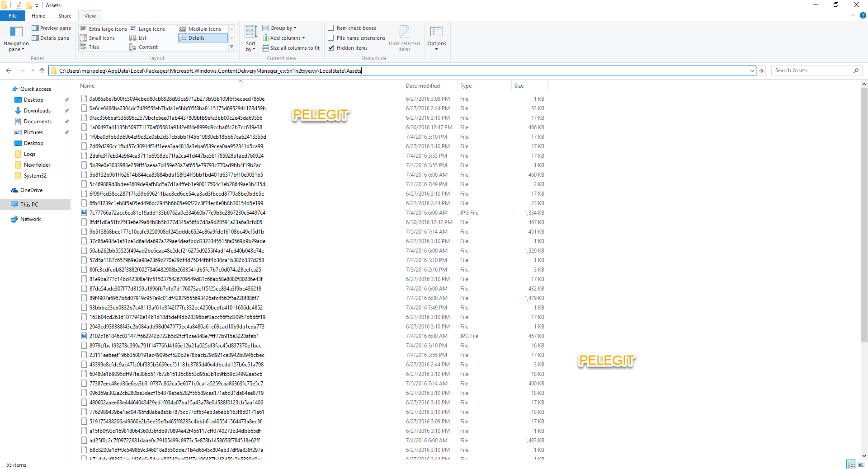The height and width of the screenshot is (469, 868).
Task: Expand the layout gallery more arrow
Action: 231,47
